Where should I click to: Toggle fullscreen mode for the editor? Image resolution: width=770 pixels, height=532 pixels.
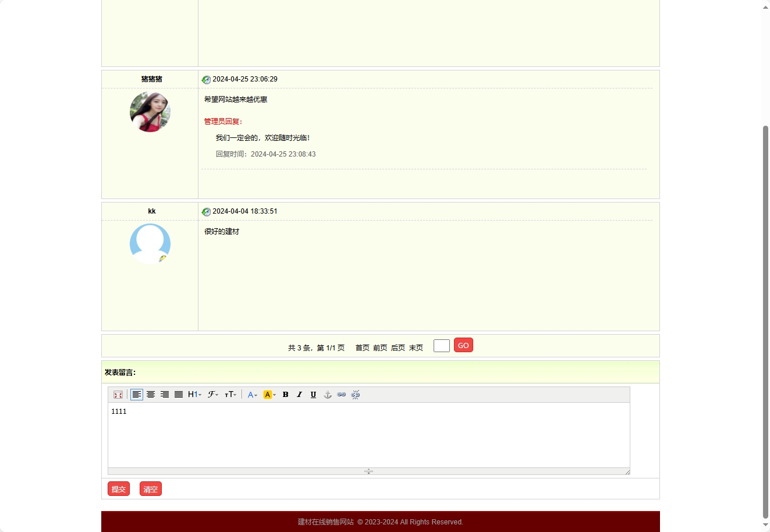118,394
